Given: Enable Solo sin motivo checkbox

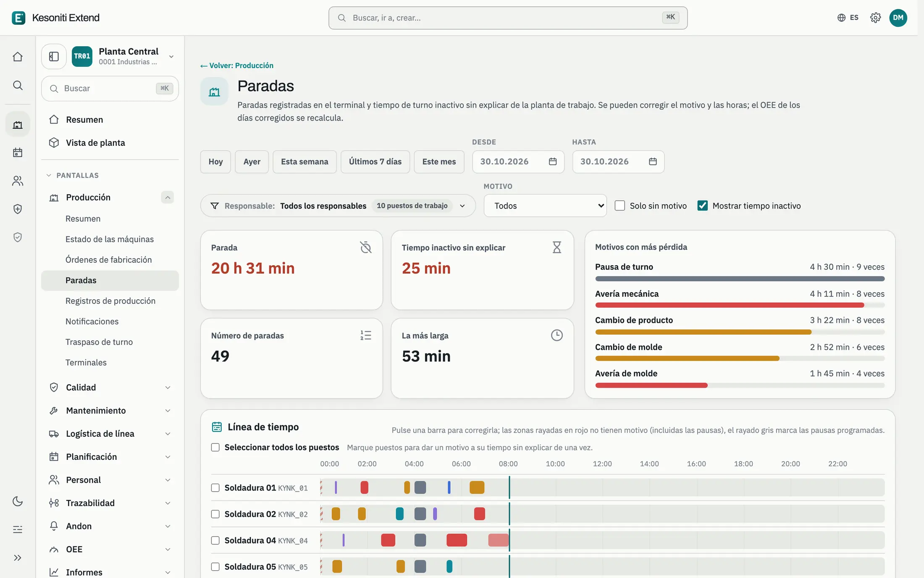Looking at the screenshot, I should [x=619, y=206].
